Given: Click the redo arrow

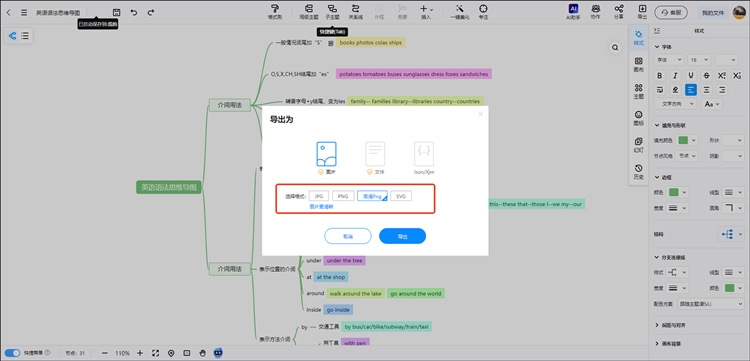Looking at the screenshot, I should 151,12.
